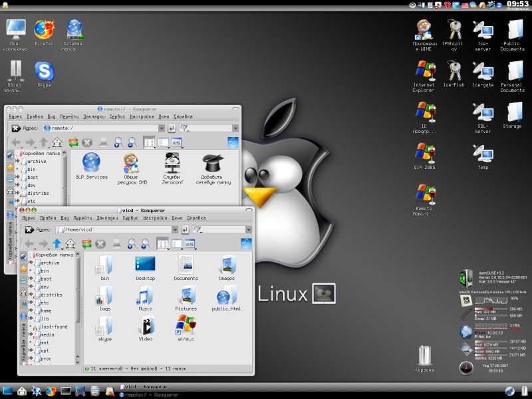Expand proc folder in vicd sidebar tree
The image size is (532, 399).
coord(31,358)
